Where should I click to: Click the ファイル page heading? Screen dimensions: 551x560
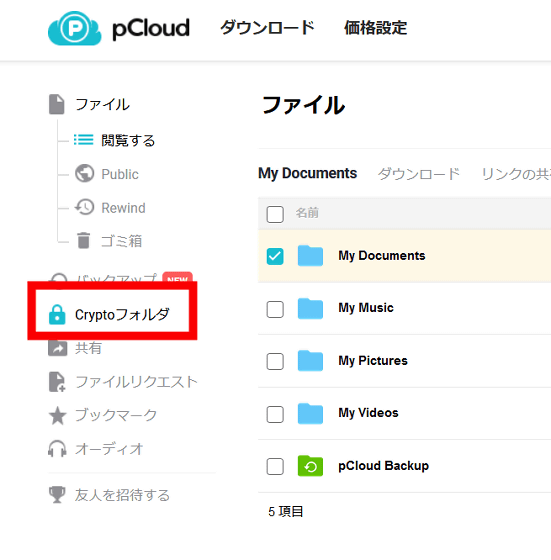pyautogui.click(x=304, y=105)
